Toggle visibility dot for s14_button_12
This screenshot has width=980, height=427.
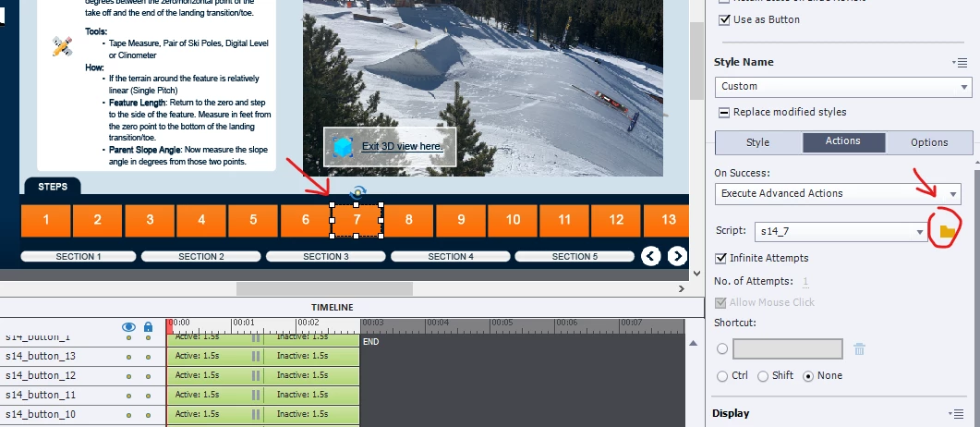tap(128, 376)
